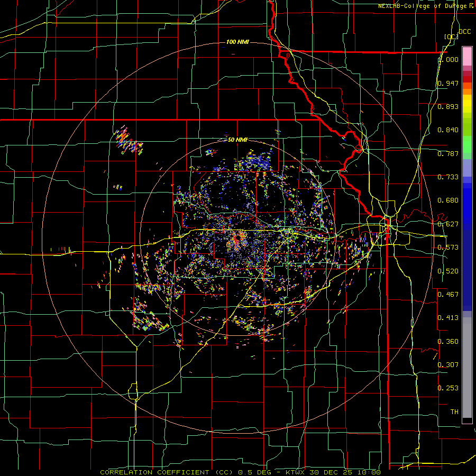Click the 0.307 color scale value
476x476 pixels.
(448, 365)
